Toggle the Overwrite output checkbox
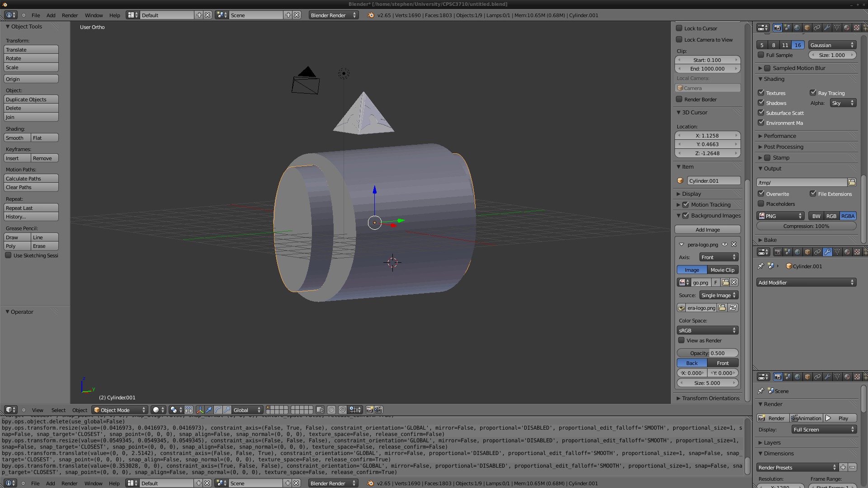 tap(761, 193)
